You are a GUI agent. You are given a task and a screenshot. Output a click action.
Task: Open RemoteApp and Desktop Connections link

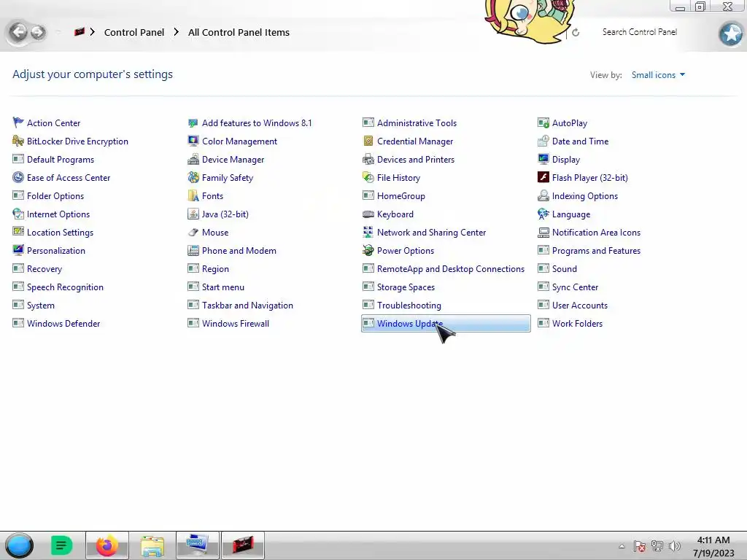click(x=450, y=268)
